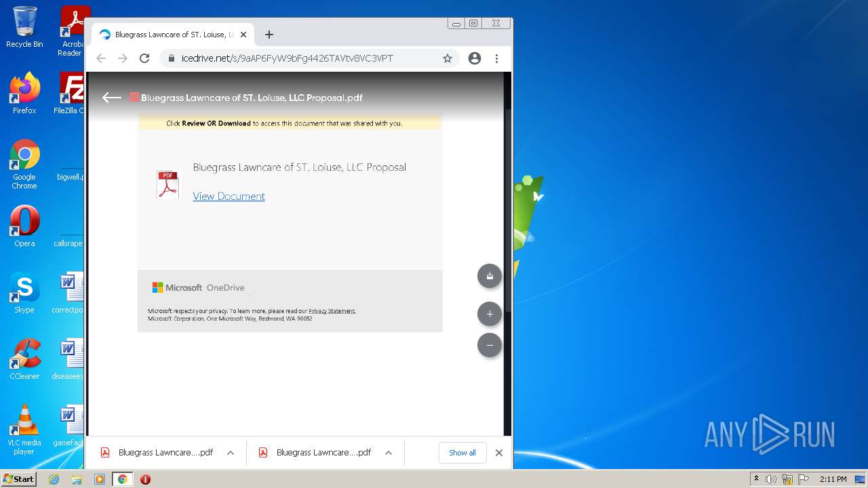
Task: Open VLC media player desktop shortcut
Action: tap(24, 429)
